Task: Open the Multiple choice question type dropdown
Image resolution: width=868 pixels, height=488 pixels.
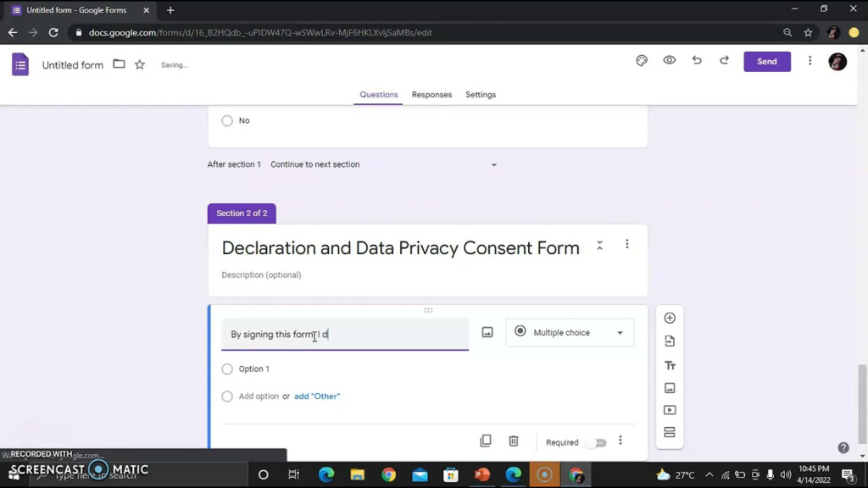Action: (x=570, y=332)
